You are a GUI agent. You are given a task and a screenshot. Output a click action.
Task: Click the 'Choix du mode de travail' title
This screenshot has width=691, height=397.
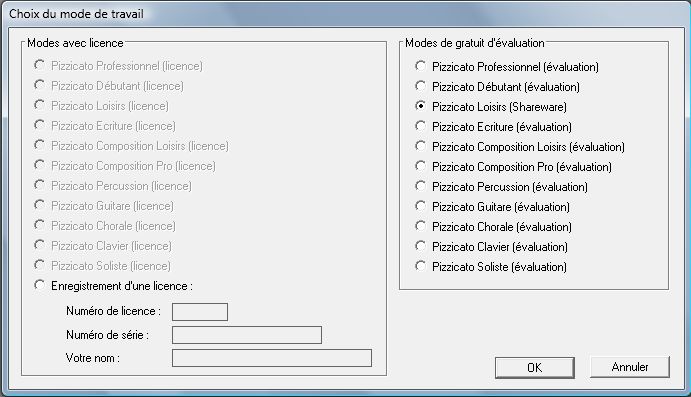pyautogui.click(x=76, y=14)
